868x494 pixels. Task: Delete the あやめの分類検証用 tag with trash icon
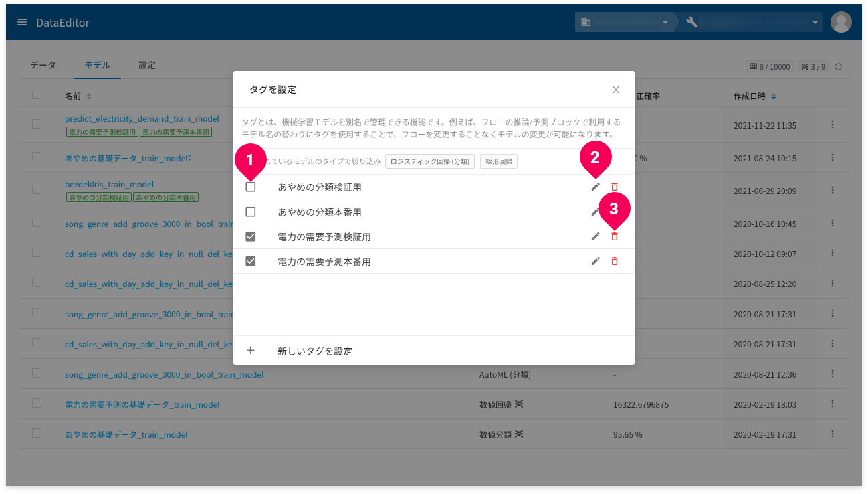615,187
